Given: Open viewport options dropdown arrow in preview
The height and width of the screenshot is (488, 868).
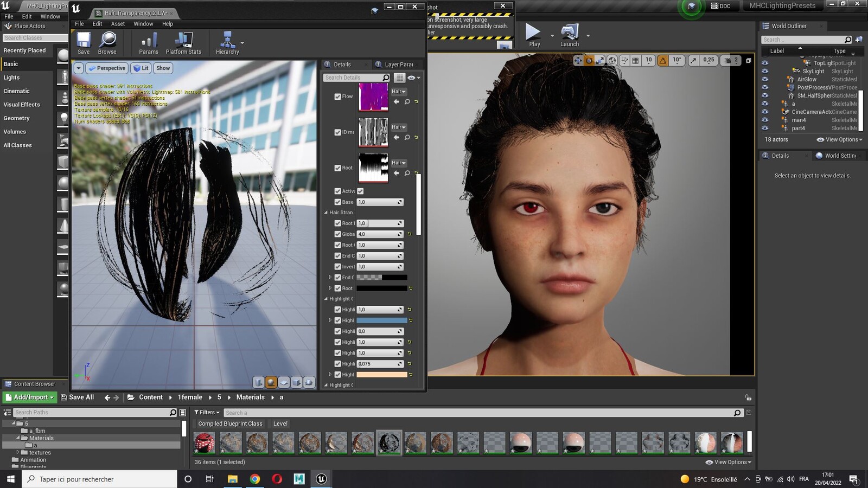Looking at the screenshot, I should pos(79,68).
